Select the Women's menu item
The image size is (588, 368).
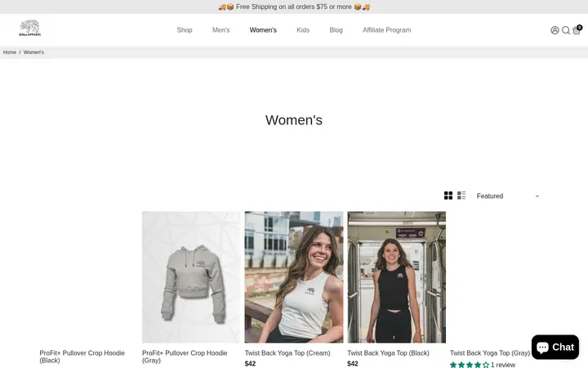(263, 30)
